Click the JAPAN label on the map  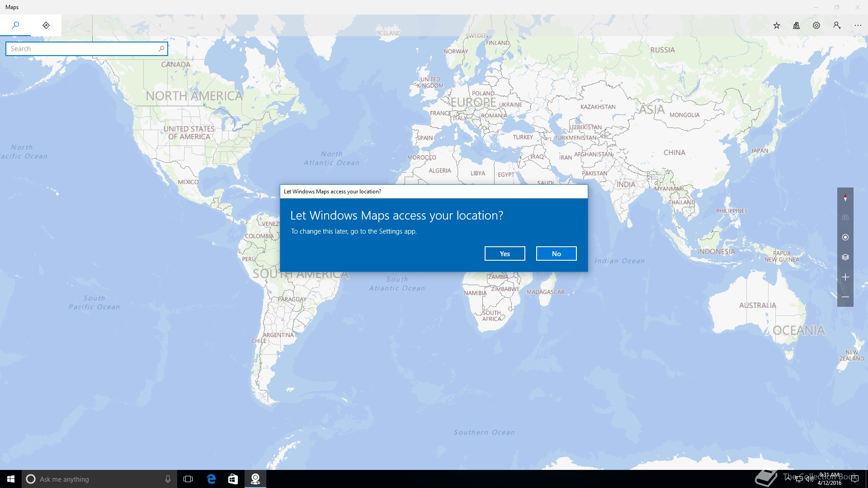[x=759, y=151]
